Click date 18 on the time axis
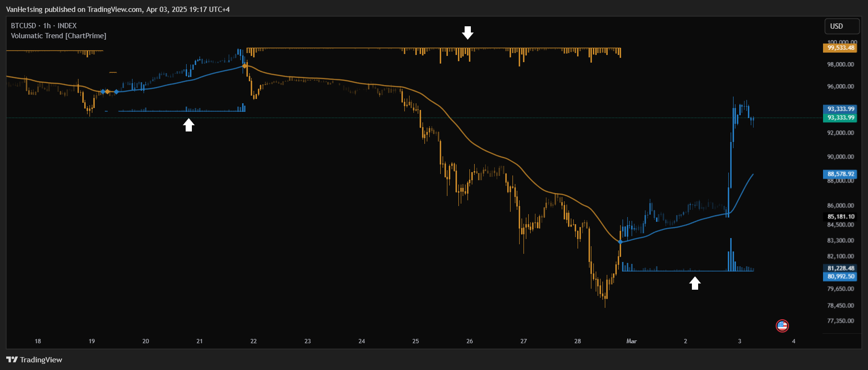Image resolution: width=868 pixels, height=370 pixels. 38,341
